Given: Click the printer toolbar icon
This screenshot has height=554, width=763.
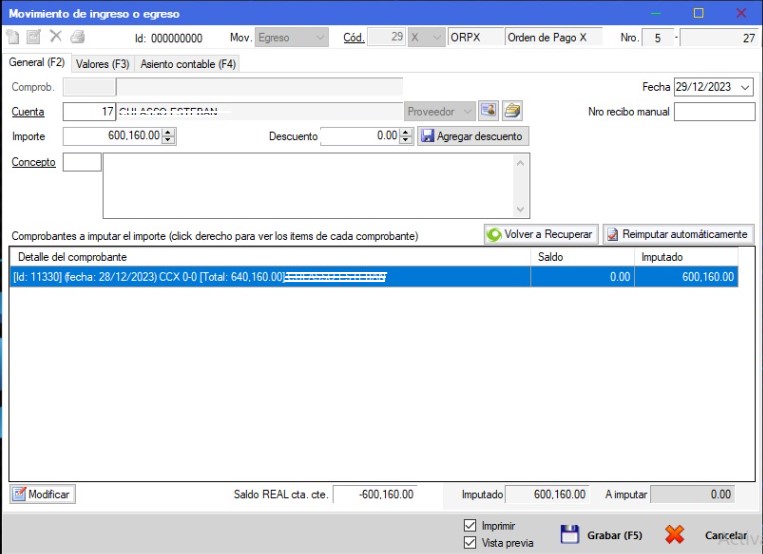Looking at the screenshot, I should [78, 38].
